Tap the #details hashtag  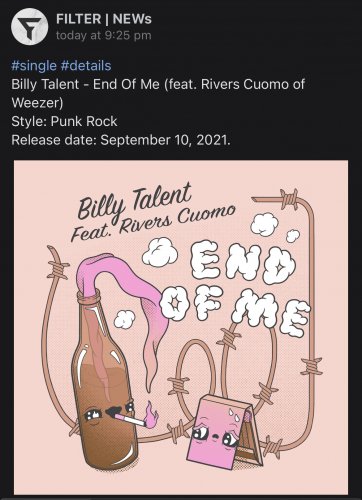pyautogui.click(x=86, y=65)
